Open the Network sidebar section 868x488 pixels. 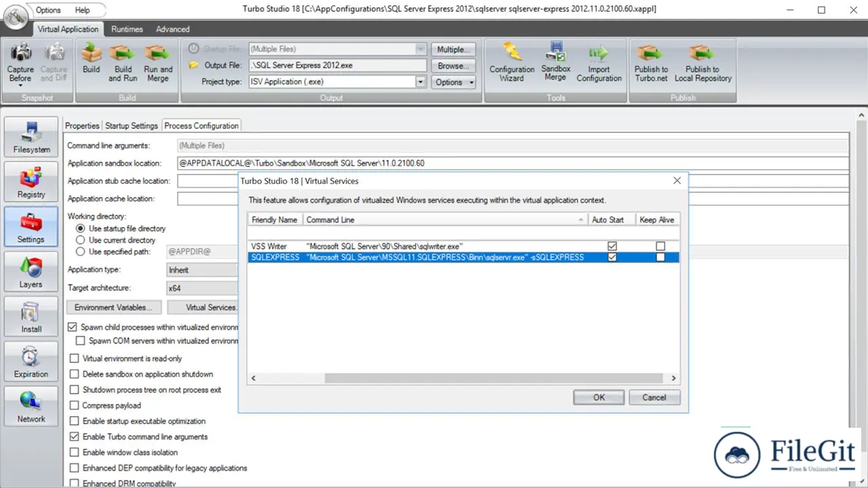point(31,406)
